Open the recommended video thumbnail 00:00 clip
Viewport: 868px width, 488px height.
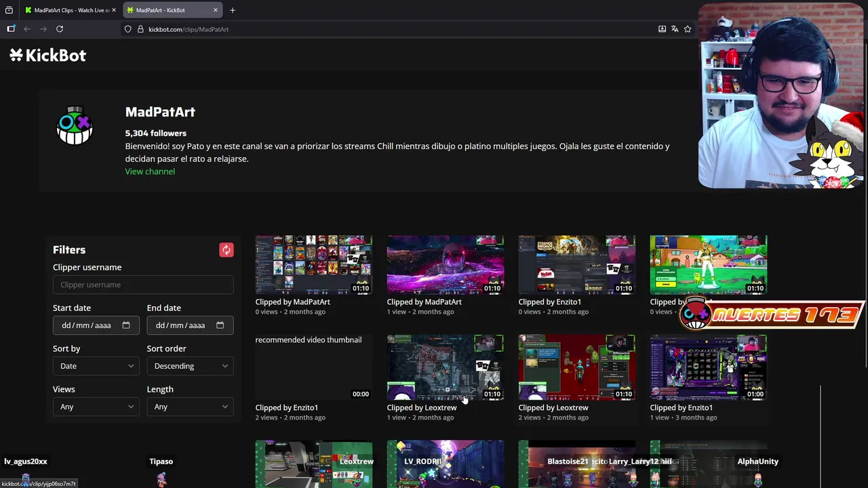pos(314,367)
